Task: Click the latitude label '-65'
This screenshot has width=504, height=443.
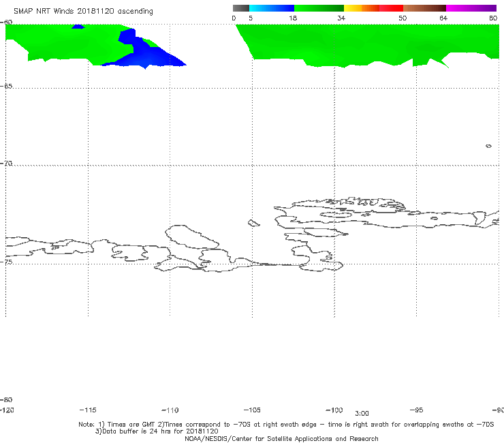Action: pos(6,87)
